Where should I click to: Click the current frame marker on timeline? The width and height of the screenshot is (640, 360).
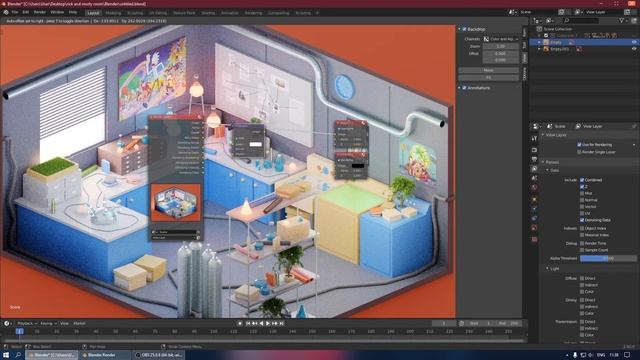pos(20,331)
